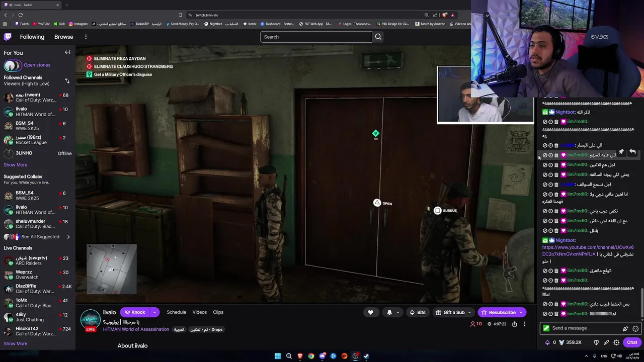The height and width of the screenshot is (362, 644).
Task: Open the Steam taskbar icon
Action: [366, 356]
